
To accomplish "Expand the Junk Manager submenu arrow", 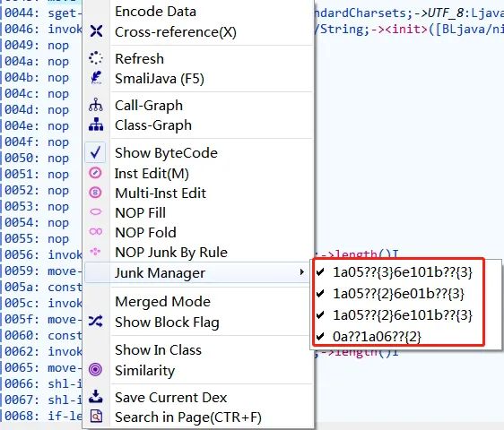I will click(301, 272).
